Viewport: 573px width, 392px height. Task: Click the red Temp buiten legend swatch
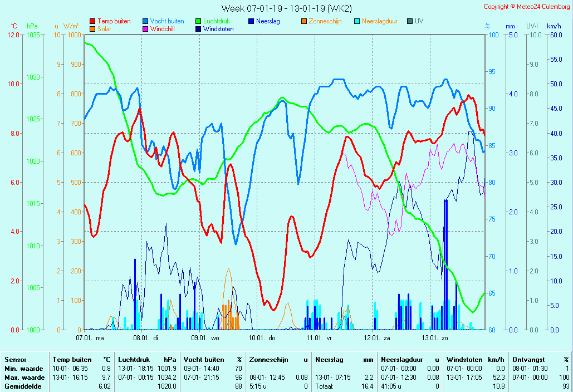coord(92,22)
